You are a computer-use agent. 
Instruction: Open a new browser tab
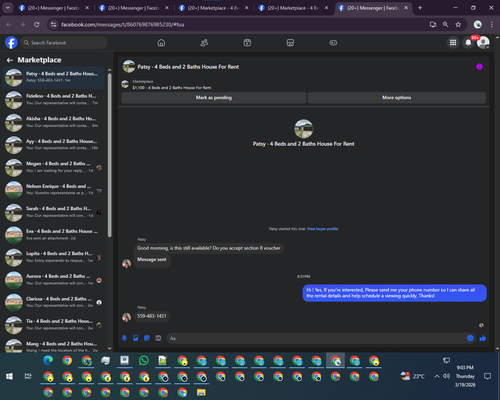tap(420, 8)
